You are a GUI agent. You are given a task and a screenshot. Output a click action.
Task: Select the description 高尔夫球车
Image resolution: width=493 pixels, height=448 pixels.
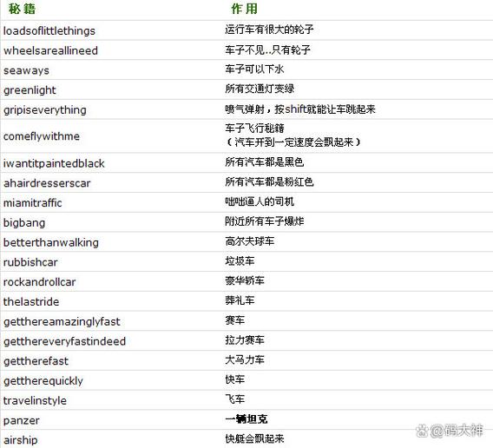[x=250, y=241]
